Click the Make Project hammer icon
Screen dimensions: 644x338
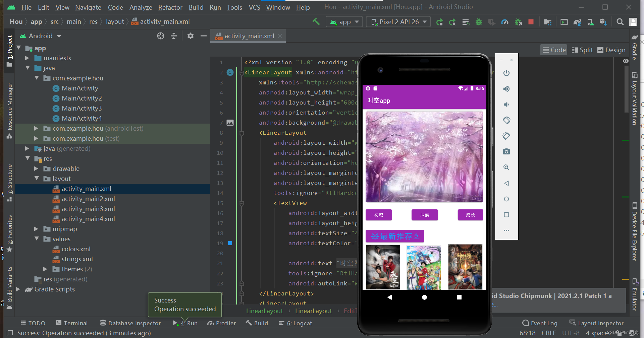[x=316, y=22]
